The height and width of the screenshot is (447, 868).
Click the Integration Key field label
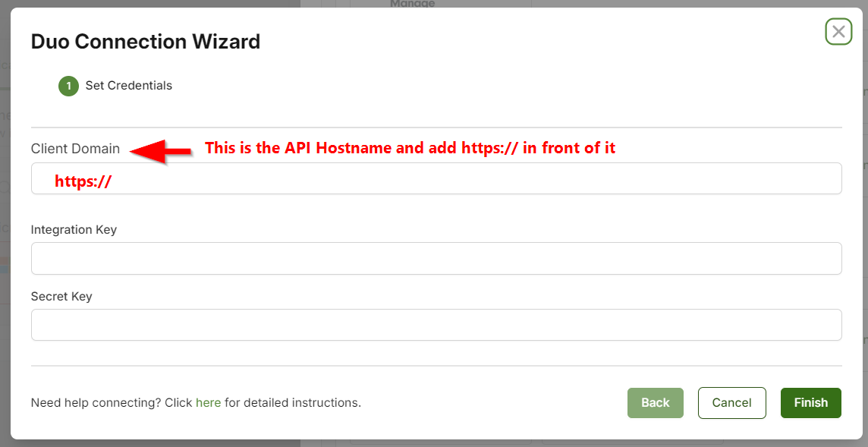[74, 229]
